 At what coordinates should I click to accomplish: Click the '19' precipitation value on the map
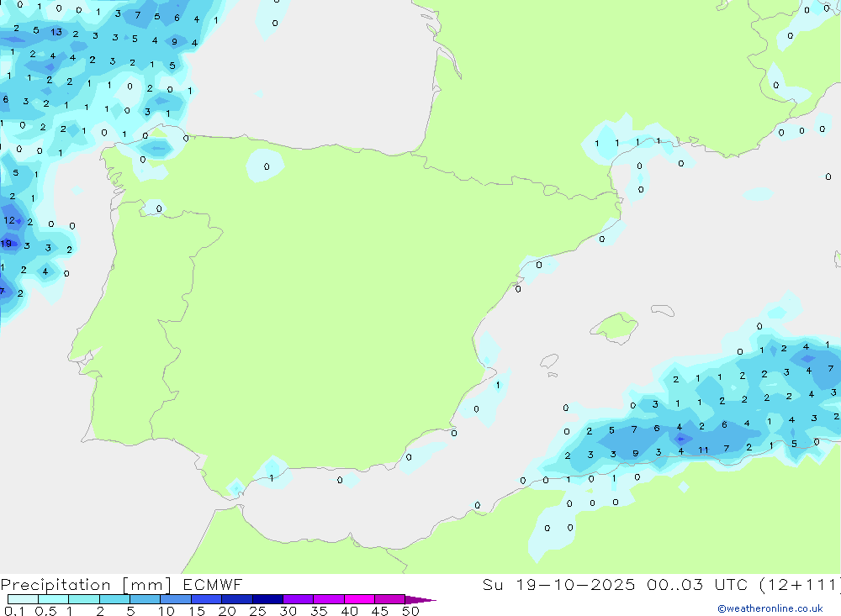point(6,244)
